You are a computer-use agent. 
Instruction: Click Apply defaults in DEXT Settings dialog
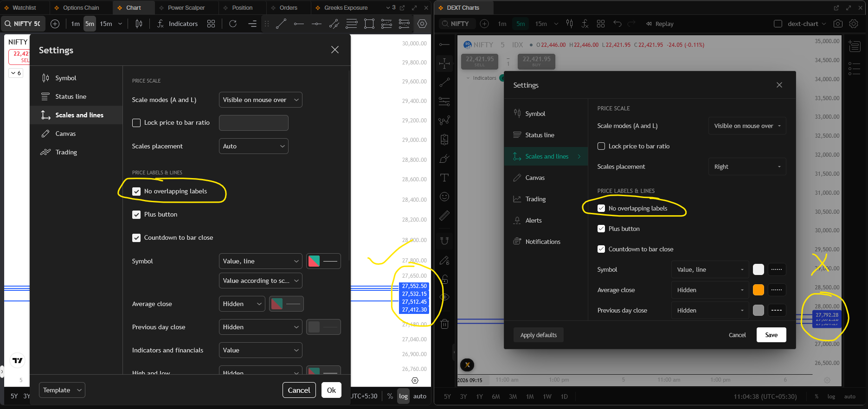coord(539,335)
